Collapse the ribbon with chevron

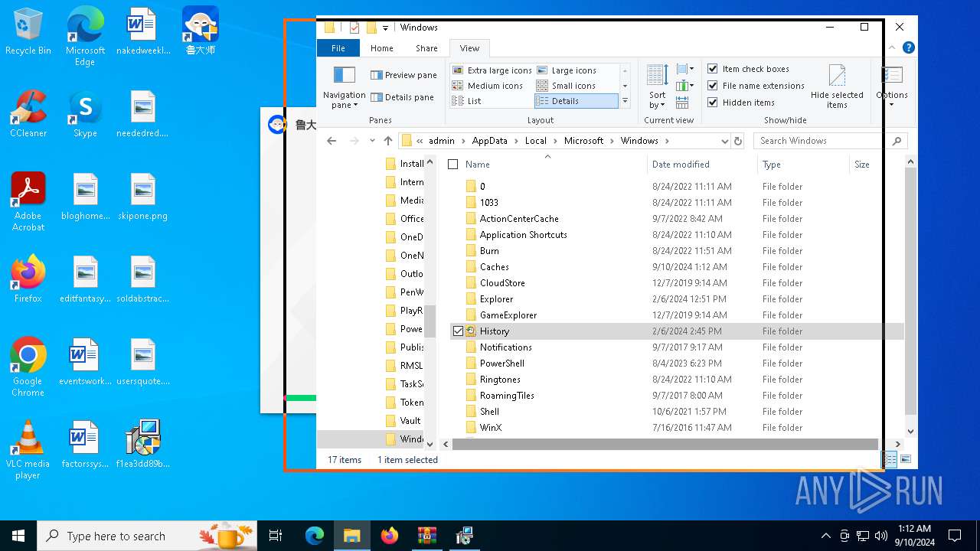[x=892, y=47]
